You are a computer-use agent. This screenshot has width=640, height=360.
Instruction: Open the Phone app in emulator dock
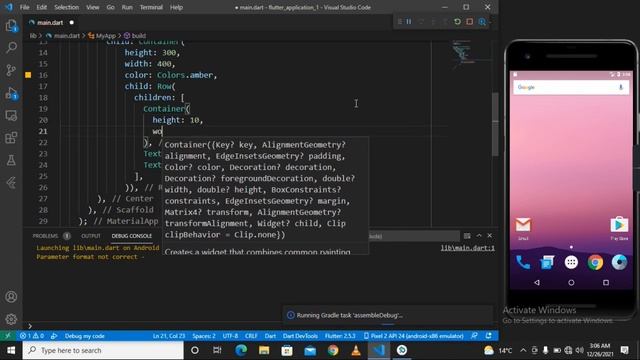pyautogui.click(x=523, y=262)
